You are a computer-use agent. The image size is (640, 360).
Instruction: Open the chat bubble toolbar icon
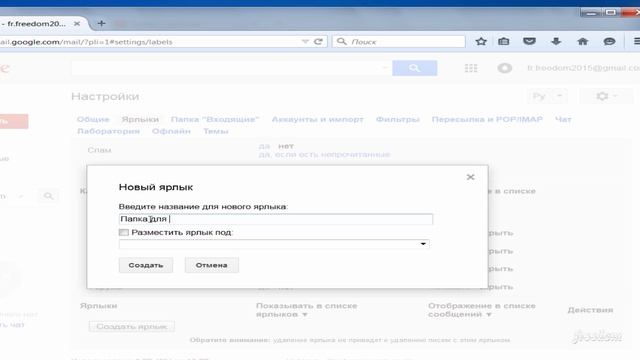(609, 42)
